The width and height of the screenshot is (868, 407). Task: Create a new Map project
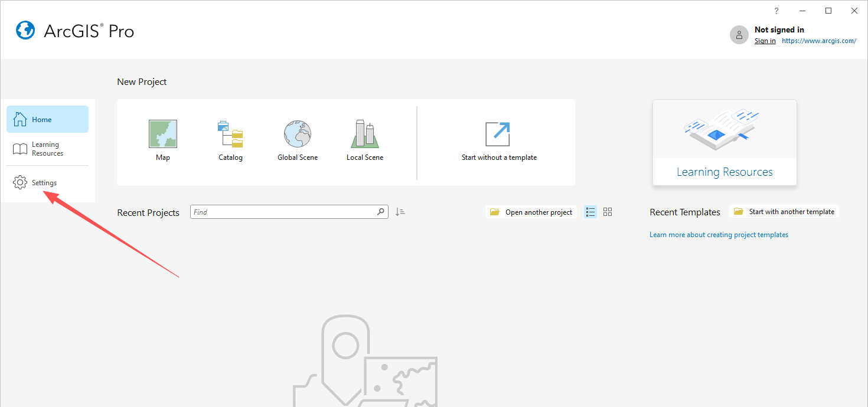[x=162, y=135]
